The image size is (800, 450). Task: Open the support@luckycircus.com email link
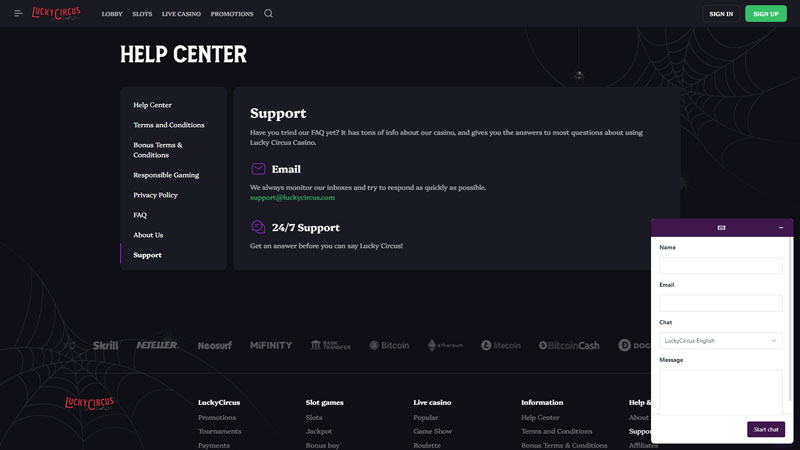click(292, 197)
